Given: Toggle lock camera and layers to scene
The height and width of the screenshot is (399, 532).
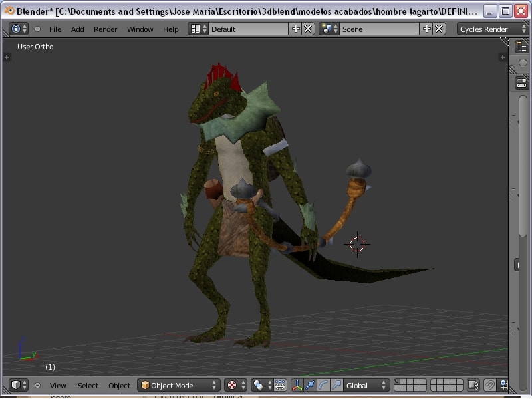Looking at the screenshot, I should [473, 385].
